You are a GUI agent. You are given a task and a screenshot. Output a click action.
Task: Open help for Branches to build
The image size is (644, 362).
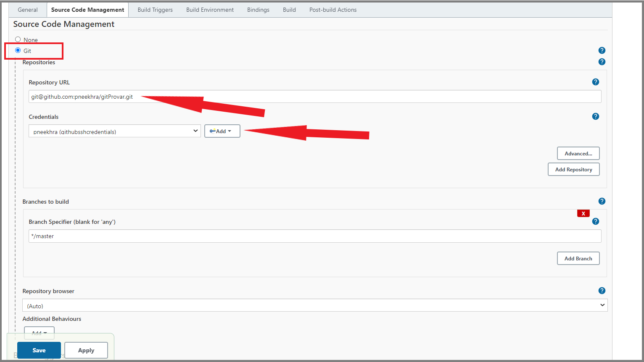602,201
